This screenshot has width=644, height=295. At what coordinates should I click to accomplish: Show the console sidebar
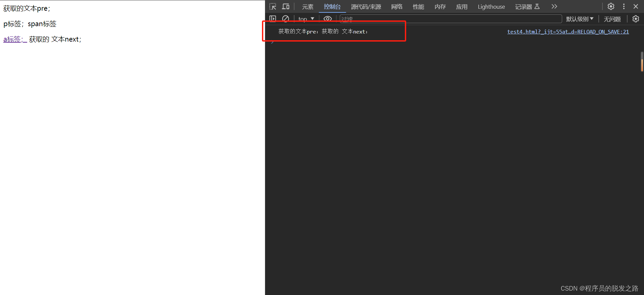tap(273, 19)
